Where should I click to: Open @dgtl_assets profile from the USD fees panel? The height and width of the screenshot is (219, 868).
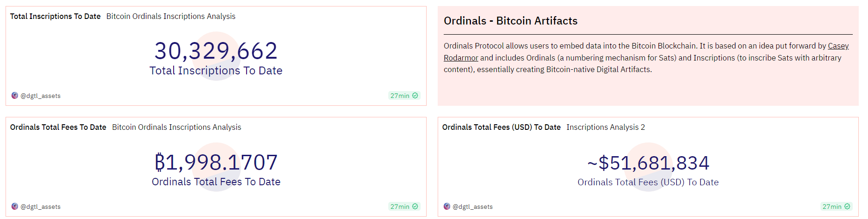coord(473,207)
